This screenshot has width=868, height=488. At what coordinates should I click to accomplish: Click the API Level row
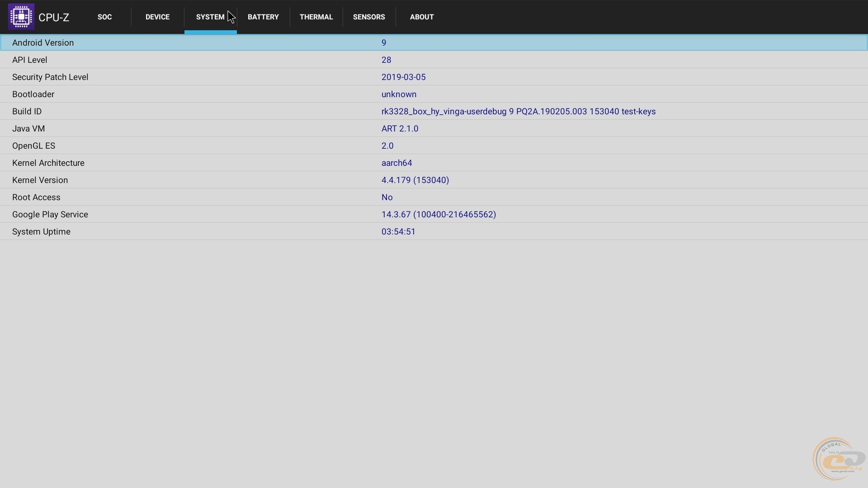click(30, 60)
